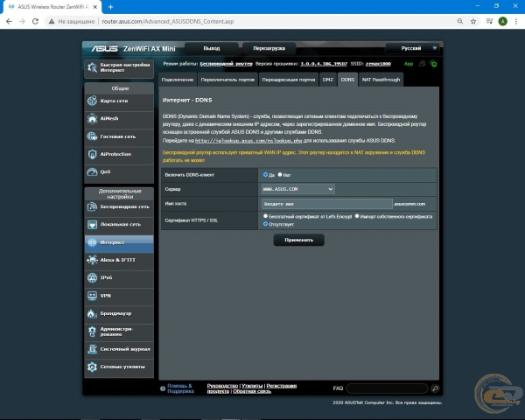Click the host name input field
This screenshot has height=420, width=525.
coord(326,204)
